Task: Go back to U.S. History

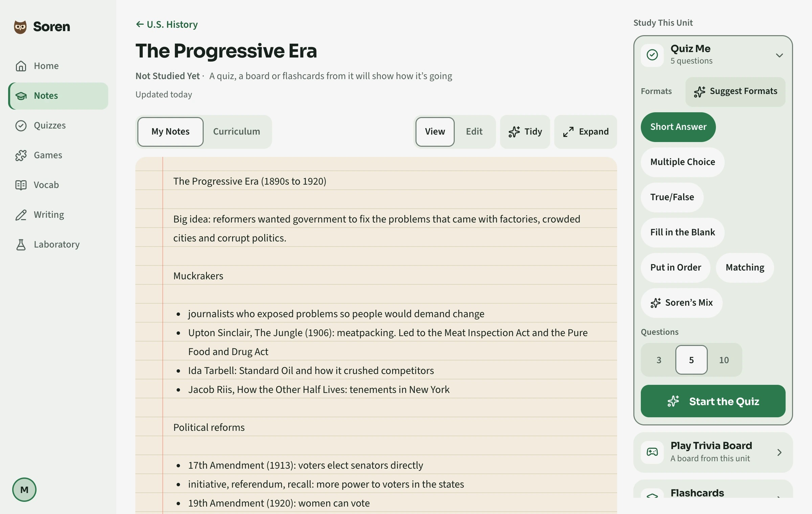Action: [x=167, y=24]
